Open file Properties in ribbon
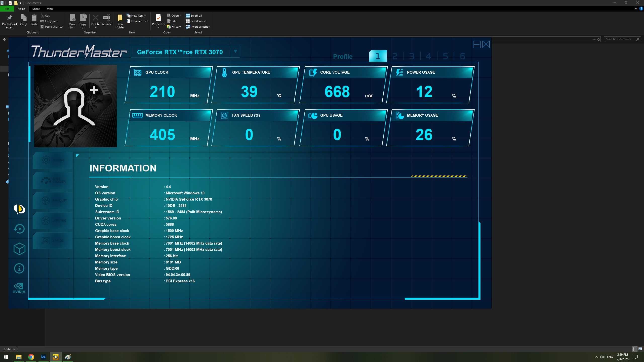644x362 pixels. (x=158, y=21)
